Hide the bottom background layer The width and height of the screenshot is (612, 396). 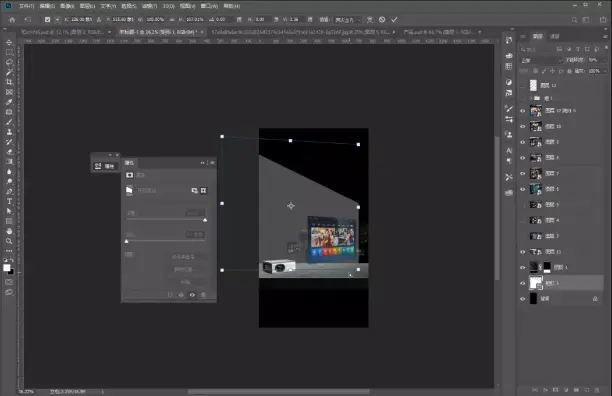click(x=523, y=299)
